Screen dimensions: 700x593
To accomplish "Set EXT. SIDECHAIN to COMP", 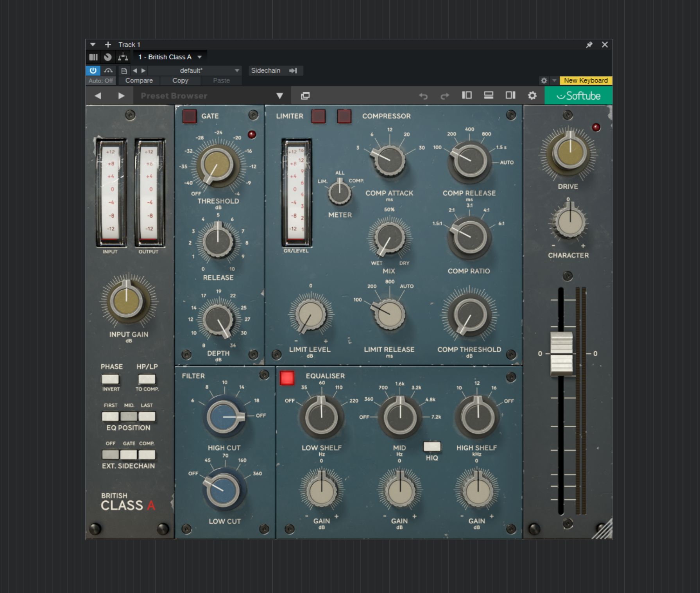I will click(147, 454).
